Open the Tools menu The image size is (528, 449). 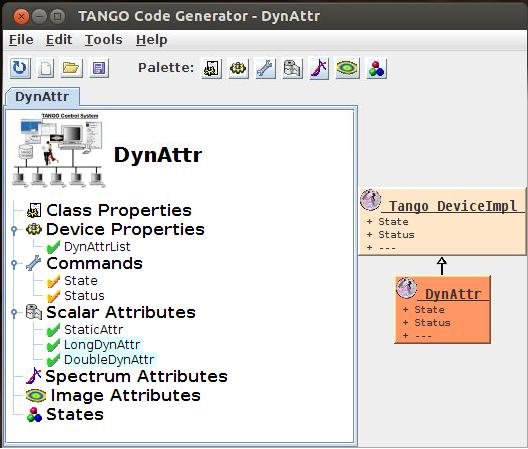103,40
